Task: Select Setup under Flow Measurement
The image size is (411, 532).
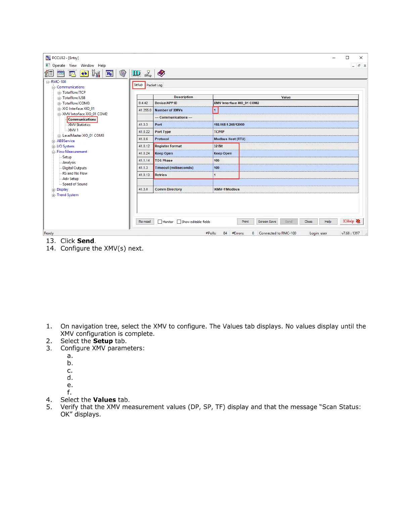Action: (x=67, y=157)
